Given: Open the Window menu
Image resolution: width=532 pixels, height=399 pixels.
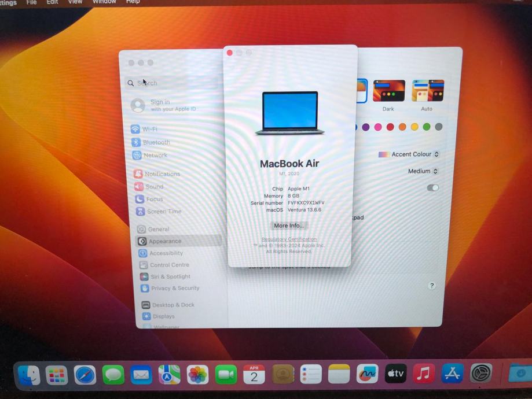Looking at the screenshot, I should tap(104, 2).
